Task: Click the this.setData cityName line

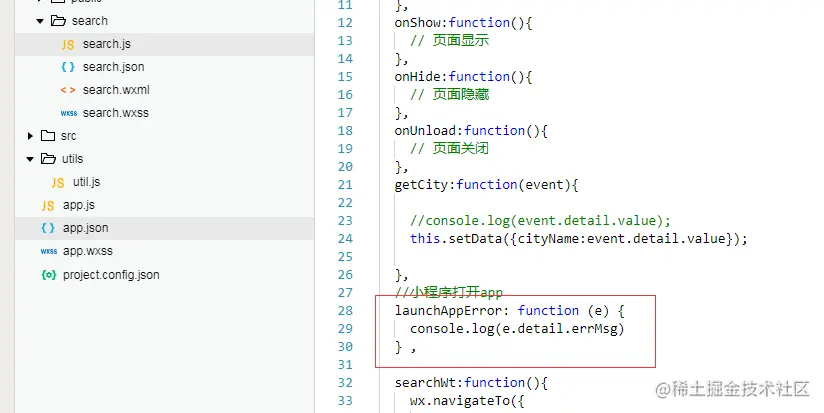Action: tap(579, 239)
